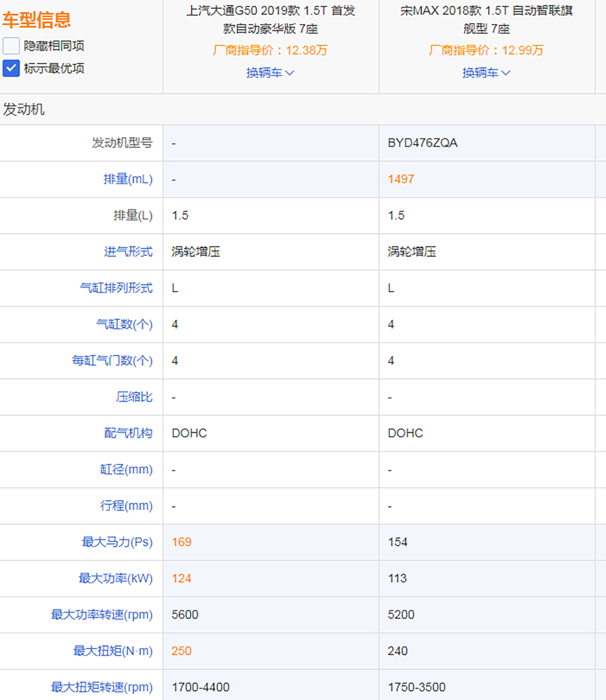Open the 行程(mm) parameter link
Screen dimensions: 606x700
126,506
